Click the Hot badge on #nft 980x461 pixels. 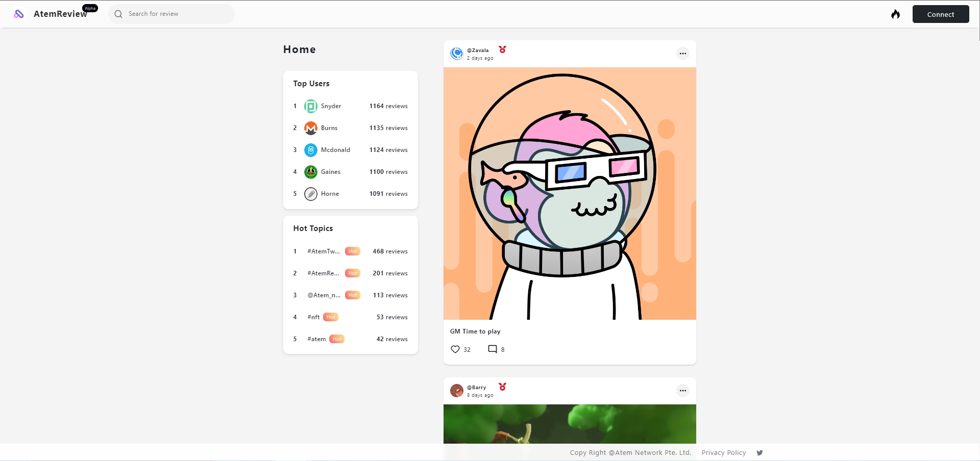point(331,317)
